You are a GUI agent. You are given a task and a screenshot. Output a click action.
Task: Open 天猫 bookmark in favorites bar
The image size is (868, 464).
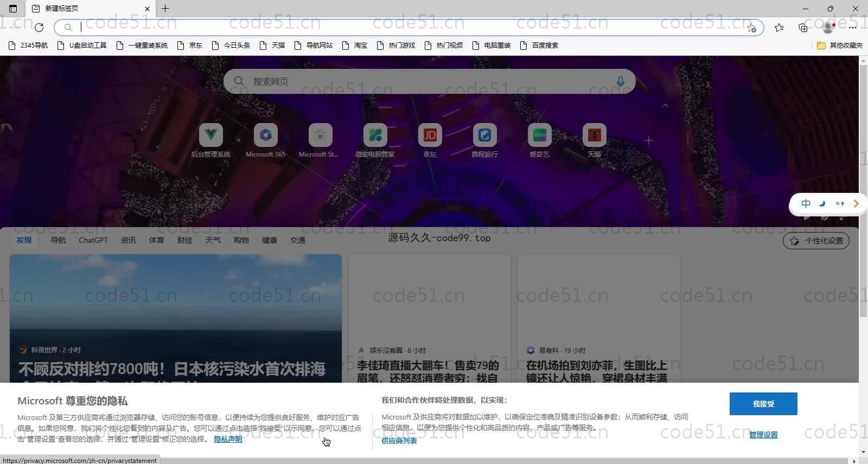(272, 46)
